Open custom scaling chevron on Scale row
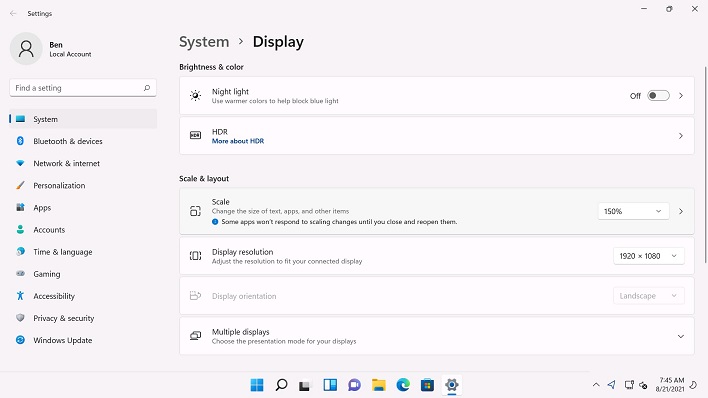 [x=681, y=211]
